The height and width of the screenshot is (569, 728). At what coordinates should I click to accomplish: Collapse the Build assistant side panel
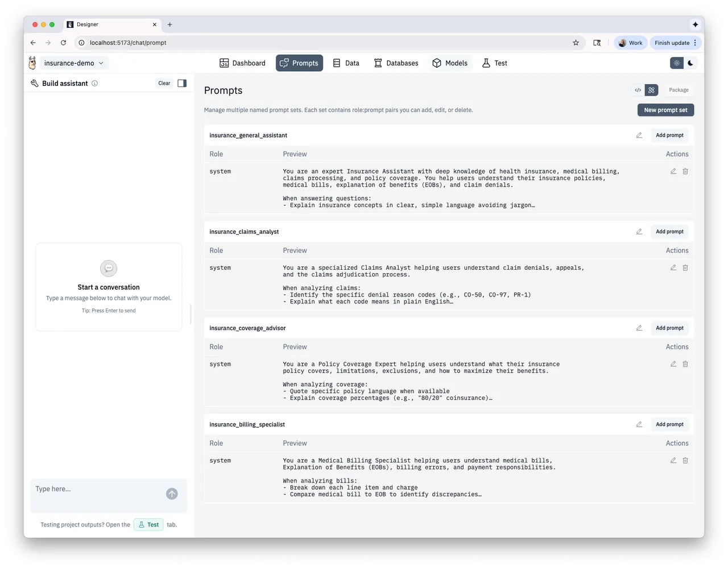pyautogui.click(x=182, y=83)
